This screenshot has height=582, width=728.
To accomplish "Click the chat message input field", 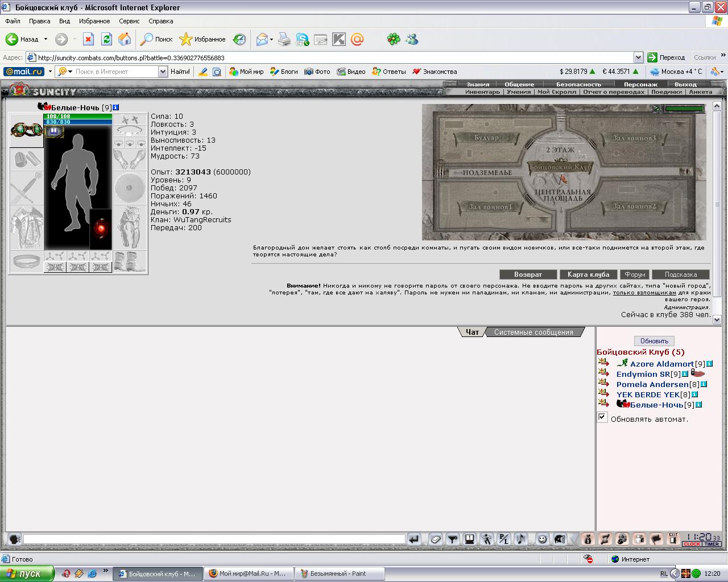I will click(x=214, y=539).
